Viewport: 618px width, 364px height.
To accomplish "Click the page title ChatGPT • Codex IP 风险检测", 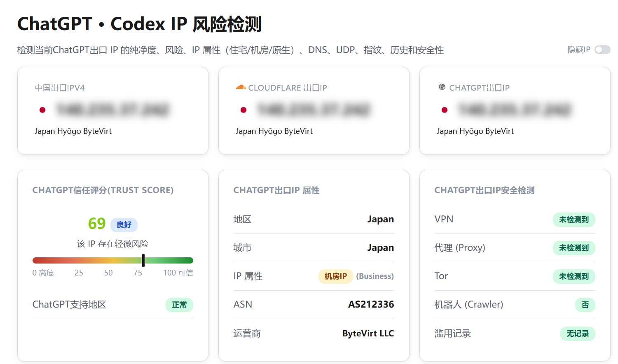I will coord(139,24).
